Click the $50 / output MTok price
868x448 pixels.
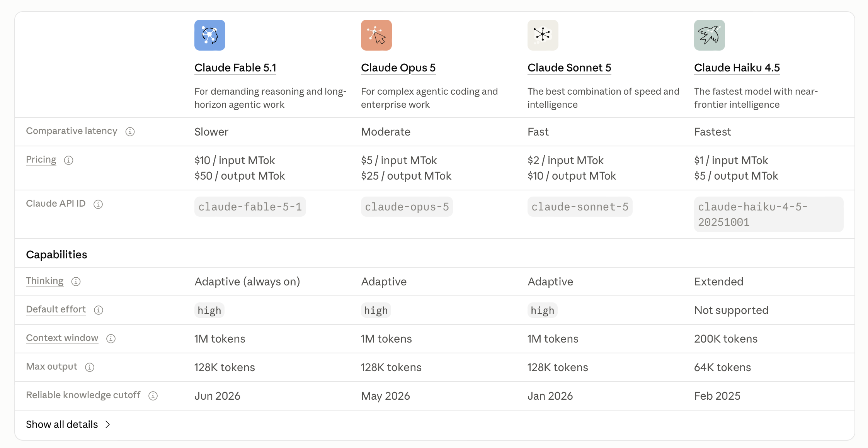pos(240,176)
